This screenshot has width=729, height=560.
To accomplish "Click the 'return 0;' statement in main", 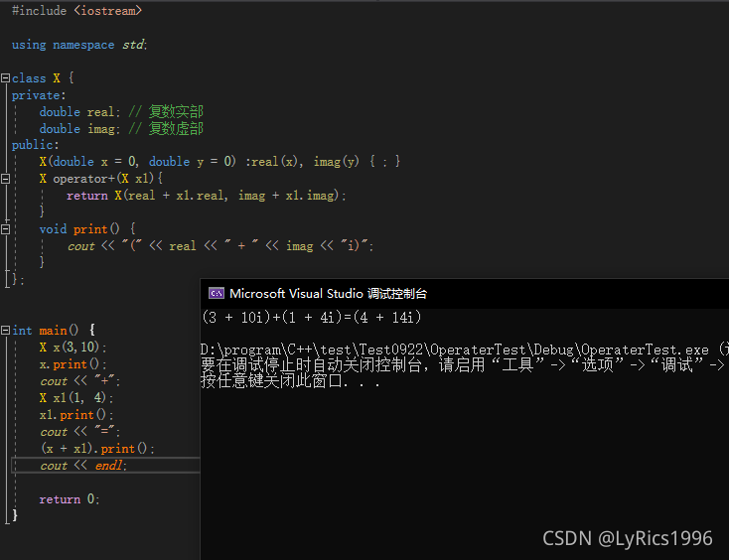I will 70,499.
